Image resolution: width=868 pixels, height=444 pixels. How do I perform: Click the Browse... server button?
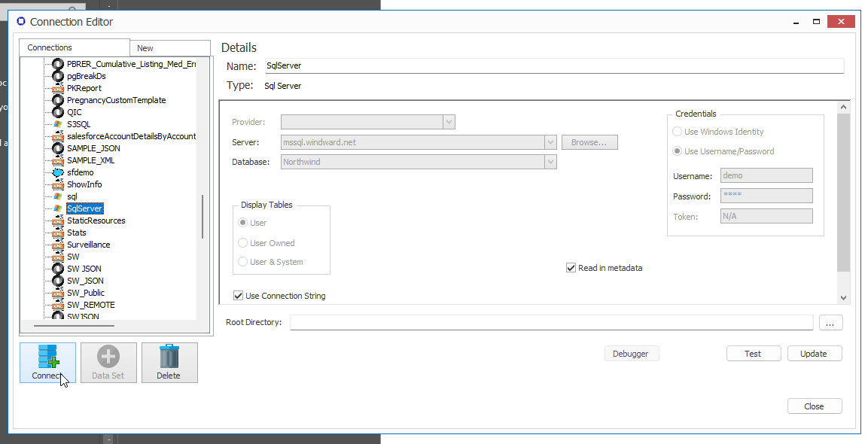(589, 142)
